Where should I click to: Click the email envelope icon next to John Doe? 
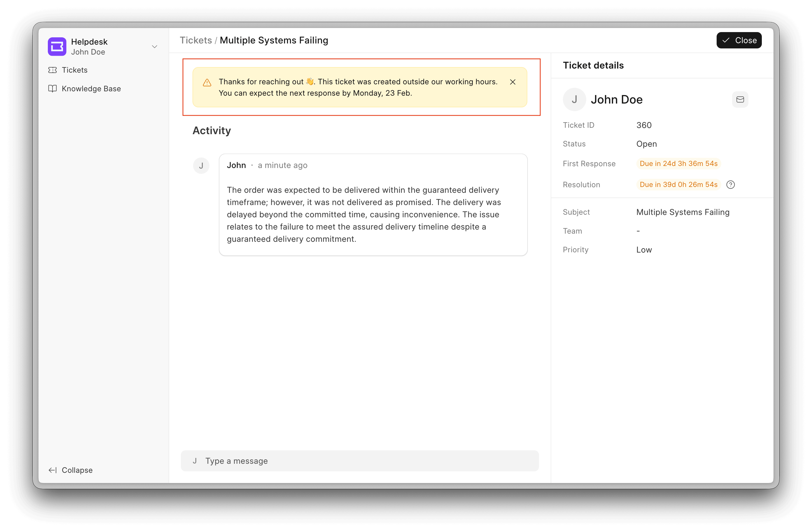click(740, 99)
